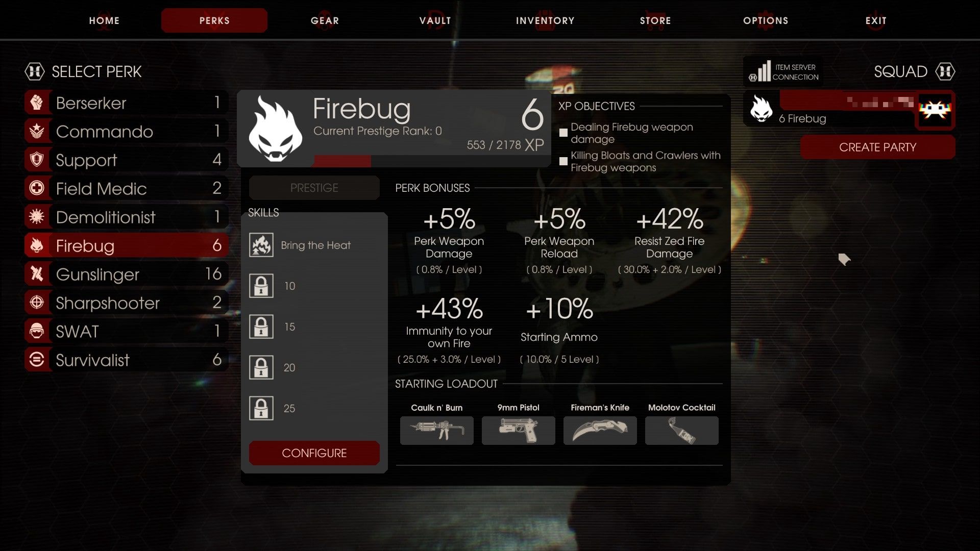Select the SWAT perk icon
Image resolution: width=980 pixels, height=551 pixels.
(36, 331)
